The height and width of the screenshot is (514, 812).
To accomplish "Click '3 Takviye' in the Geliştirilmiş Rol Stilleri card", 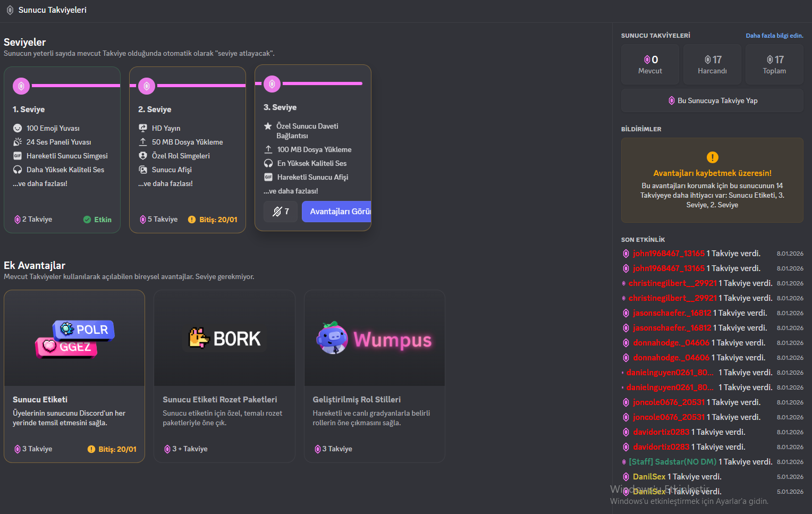I will click(337, 449).
